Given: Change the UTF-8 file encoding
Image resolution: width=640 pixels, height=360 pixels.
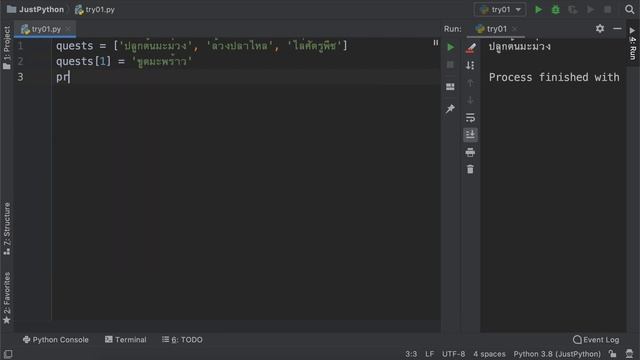Looking at the screenshot, I should tap(453, 354).
